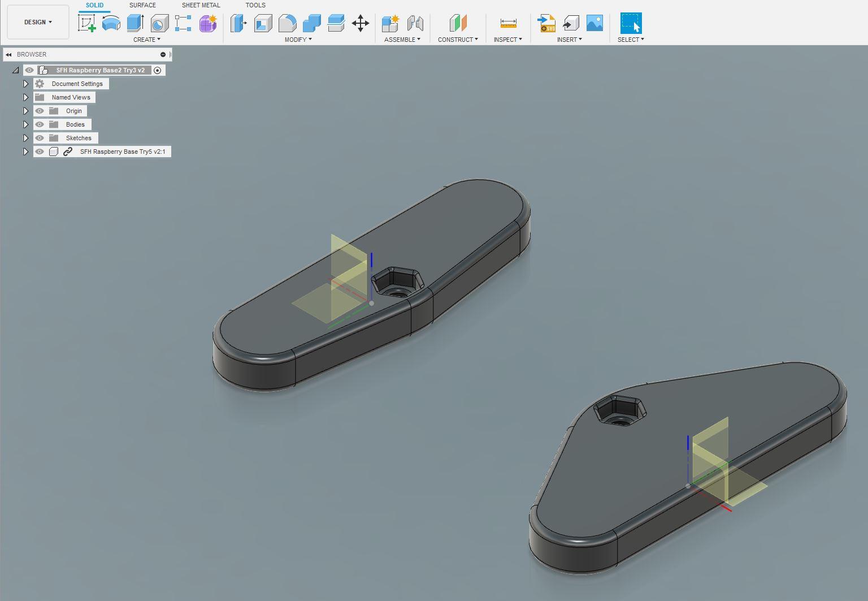The width and height of the screenshot is (868, 601).
Task: Collapse the Browser panel with the double arrows
Action: coord(9,54)
